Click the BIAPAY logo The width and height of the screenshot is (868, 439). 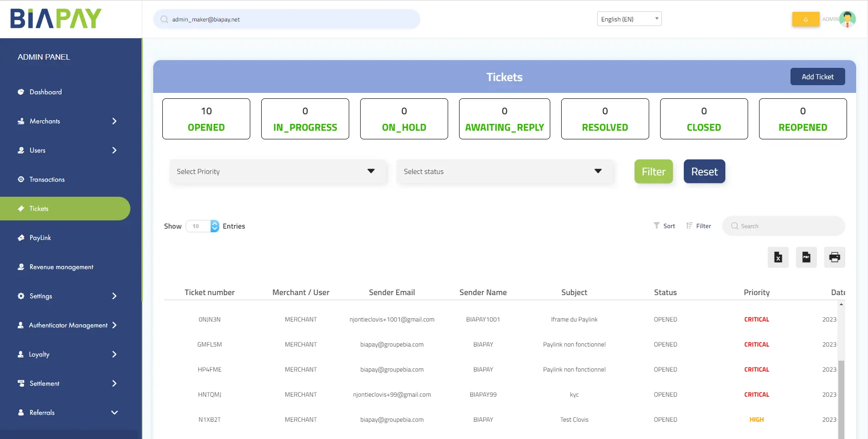[x=56, y=19]
